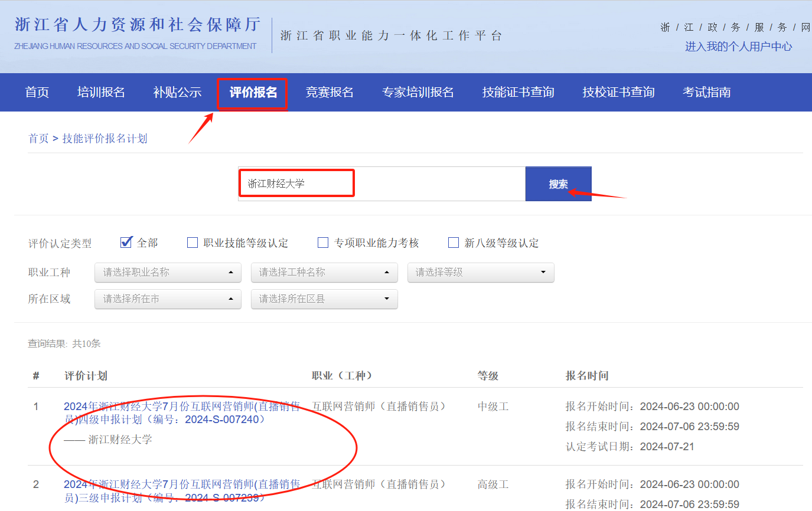
Task: Open the 评价报名 navigation tab
Action: click(x=253, y=93)
